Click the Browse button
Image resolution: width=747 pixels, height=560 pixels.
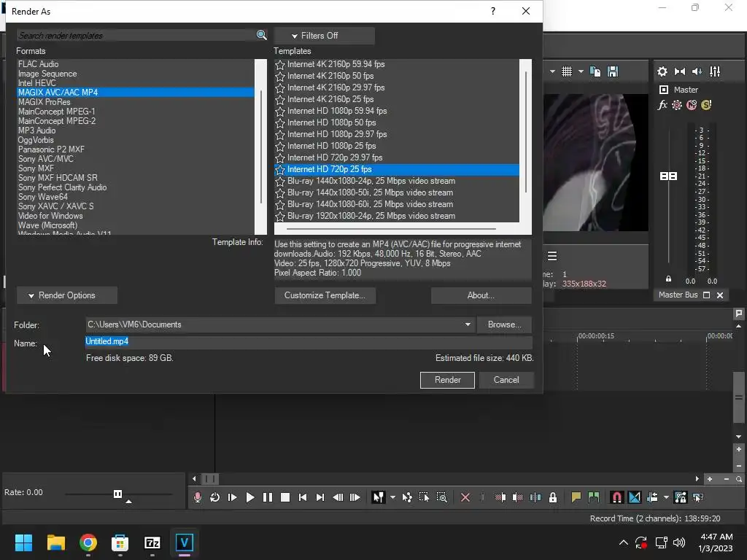point(504,324)
